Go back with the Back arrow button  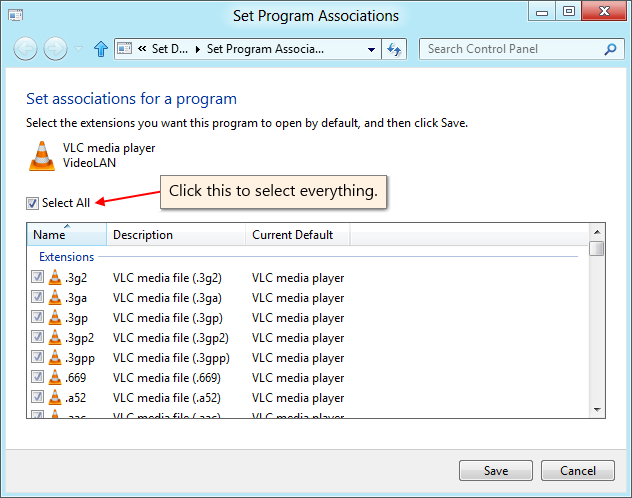pyautogui.click(x=26, y=48)
